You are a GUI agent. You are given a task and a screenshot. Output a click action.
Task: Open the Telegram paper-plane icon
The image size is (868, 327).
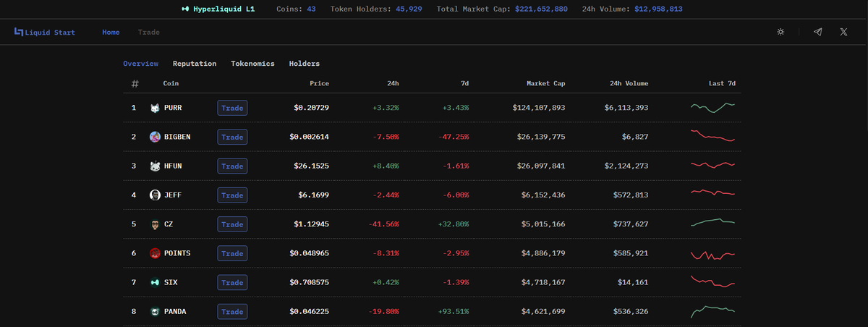pyautogui.click(x=818, y=33)
